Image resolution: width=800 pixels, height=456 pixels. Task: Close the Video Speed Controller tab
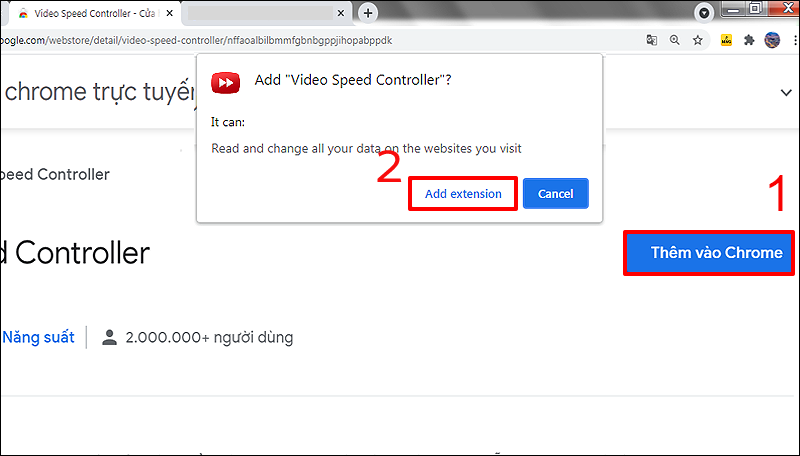pyautogui.click(x=170, y=13)
